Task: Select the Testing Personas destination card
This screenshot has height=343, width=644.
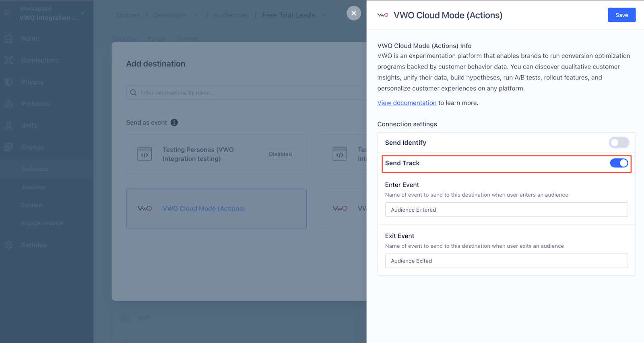Action: [216, 154]
